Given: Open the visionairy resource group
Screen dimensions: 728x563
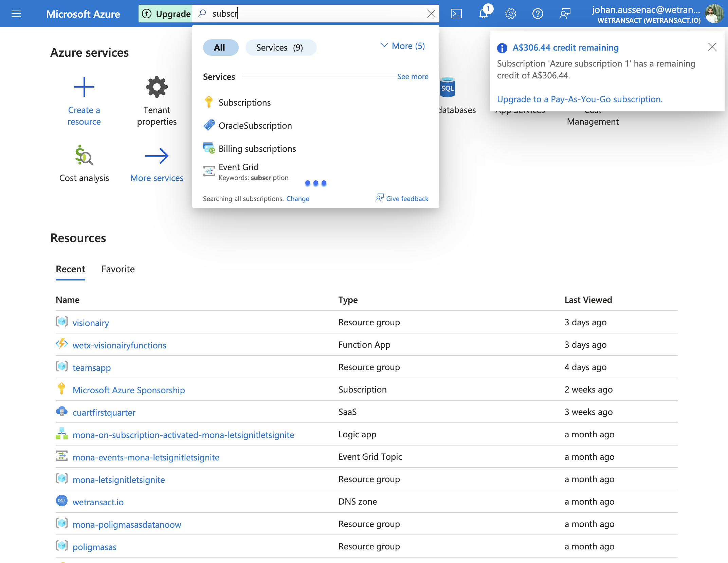Looking at the screenshot, I should (91, 323).
